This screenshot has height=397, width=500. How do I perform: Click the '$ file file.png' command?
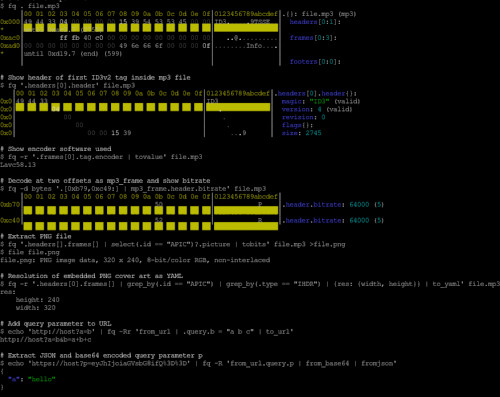click(30, 252)
